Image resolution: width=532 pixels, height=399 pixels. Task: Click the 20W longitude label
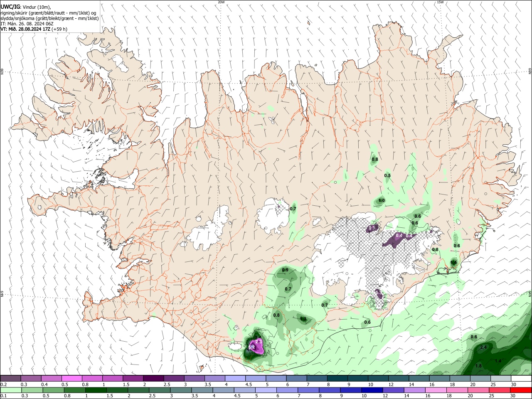(222, 2)
